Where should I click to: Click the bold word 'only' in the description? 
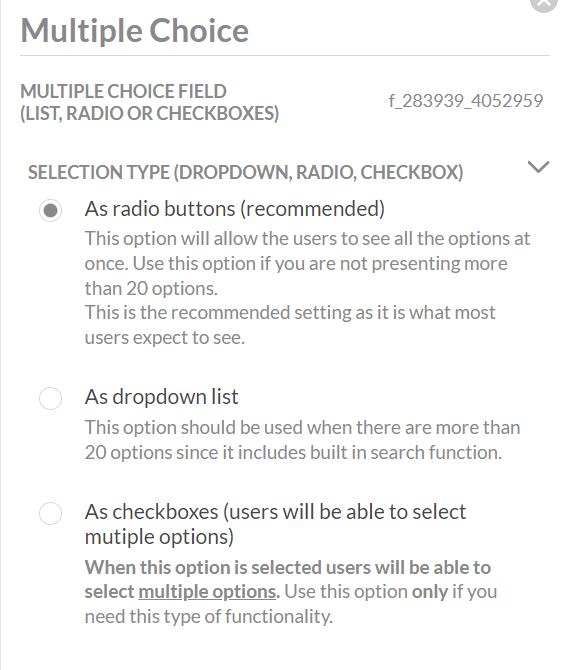click(430, 592)
